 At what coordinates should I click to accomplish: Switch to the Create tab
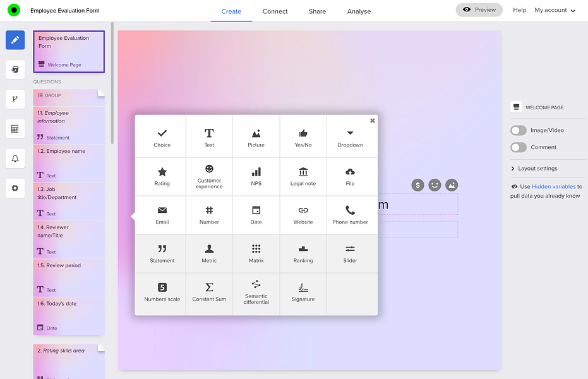(x=231, y=11)
